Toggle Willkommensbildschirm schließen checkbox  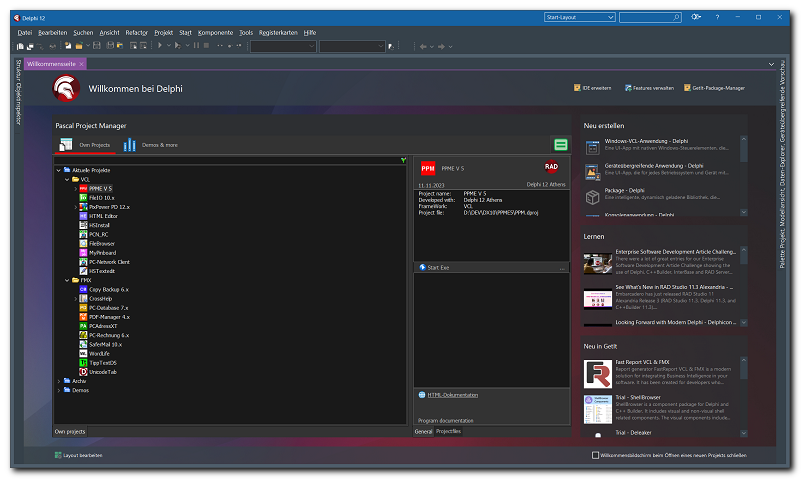[595, 455]
